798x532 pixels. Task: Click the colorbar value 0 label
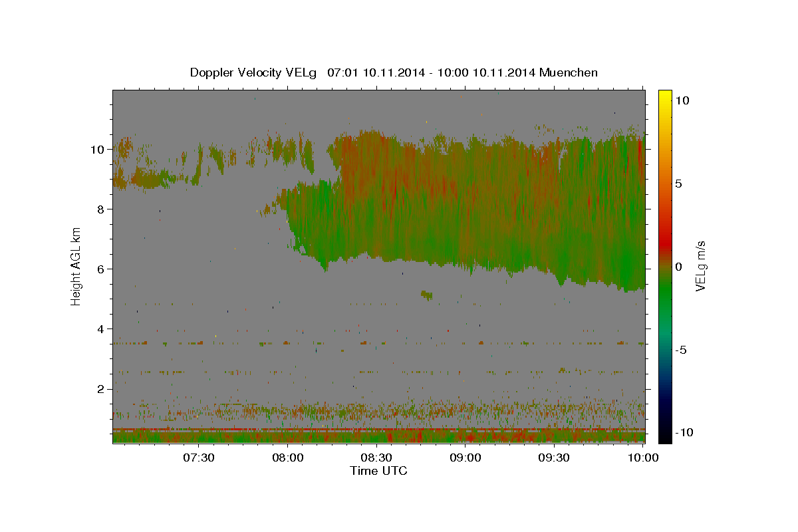click(x=678, y=267)
